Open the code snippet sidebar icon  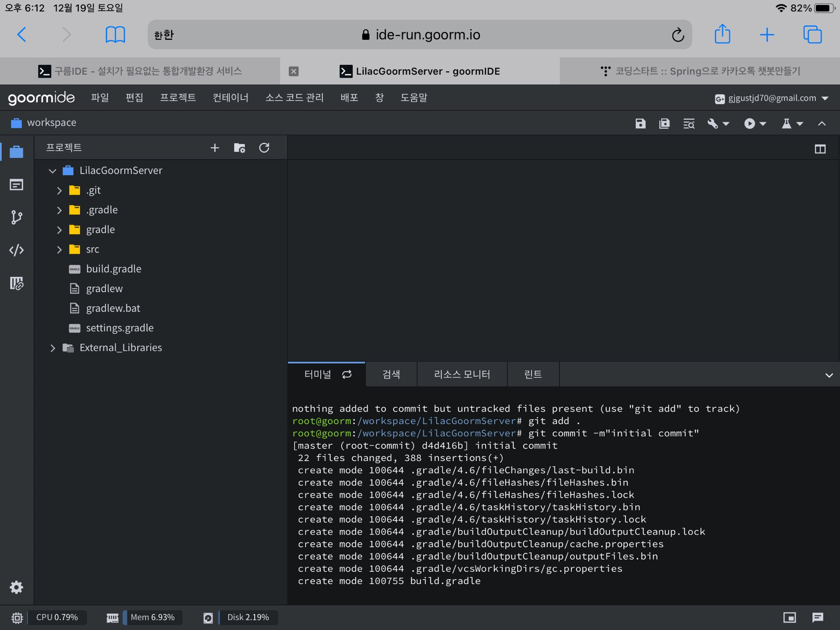pos(16,250)
